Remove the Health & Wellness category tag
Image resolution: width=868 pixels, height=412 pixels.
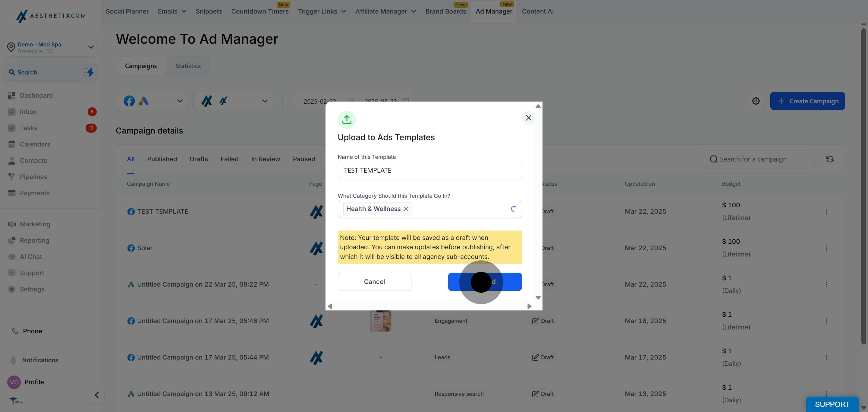tap(406, 209)
